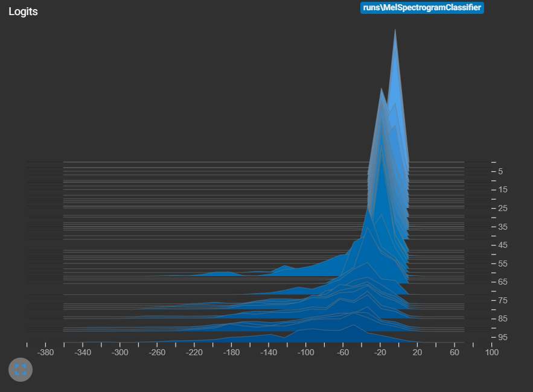Select the -300 x-axis tick label
This screenshot has height=392, width=533.
tap(120, 352)
